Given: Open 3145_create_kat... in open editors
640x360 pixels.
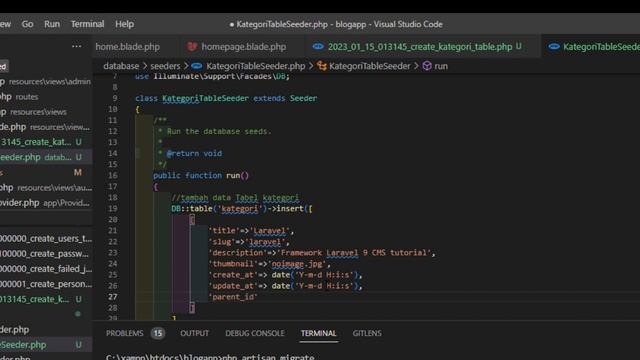Looking at the screenshot, I should [46, 142].
